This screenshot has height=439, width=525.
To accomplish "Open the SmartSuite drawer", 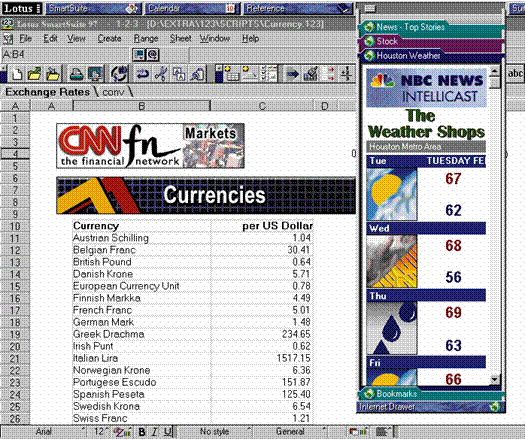I will [x=93, y=8].
